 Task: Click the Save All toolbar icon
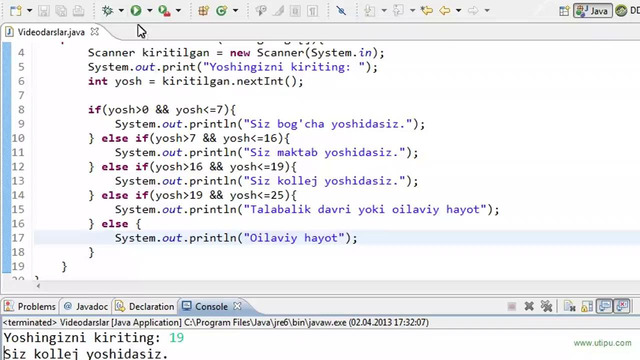(61, 11)
